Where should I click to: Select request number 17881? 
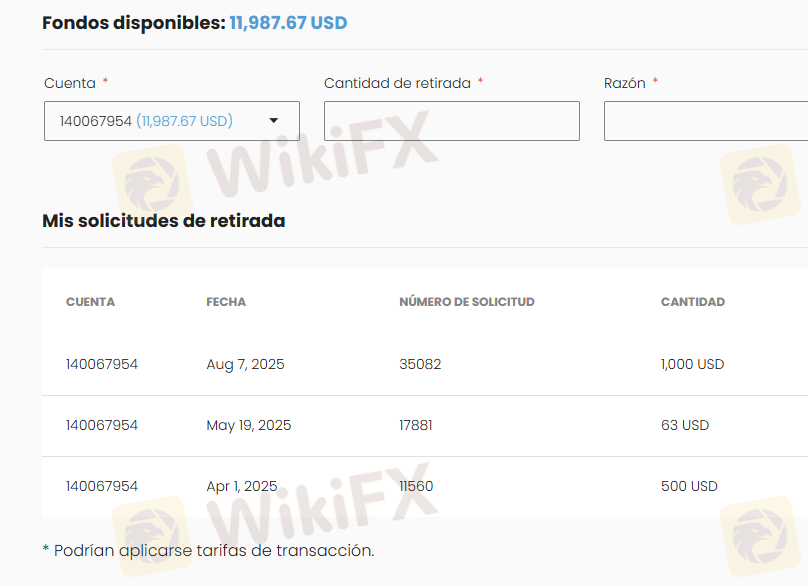point(416,425)
